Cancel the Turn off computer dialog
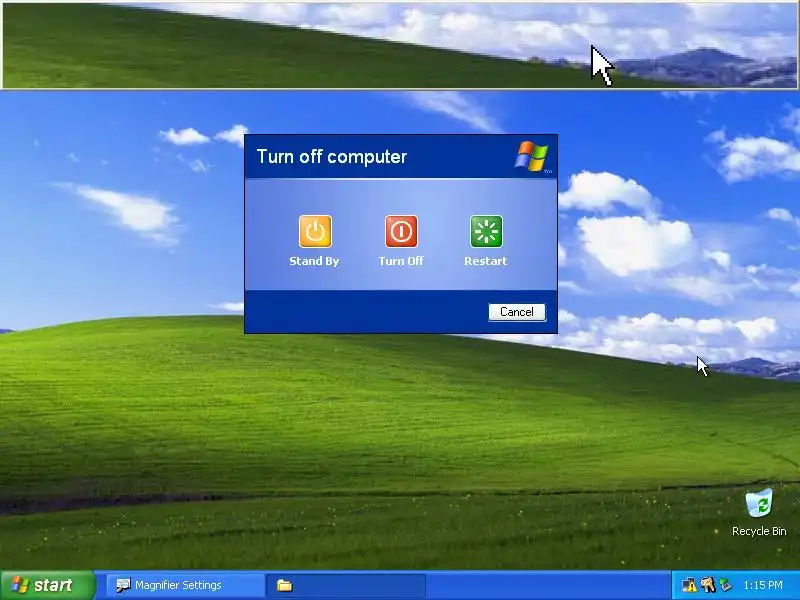The width and height of the screenshot is (800, 600). click(x=517, y=312)
